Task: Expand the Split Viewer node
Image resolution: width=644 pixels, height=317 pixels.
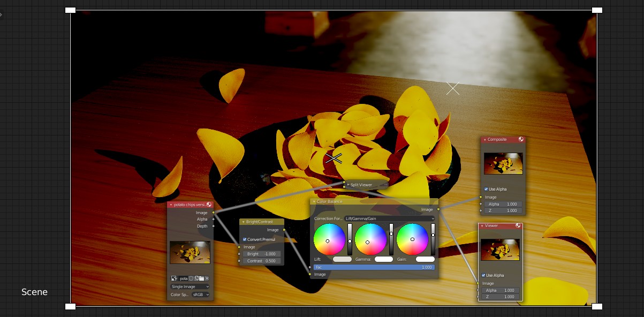Action: (x=348, y=185)
